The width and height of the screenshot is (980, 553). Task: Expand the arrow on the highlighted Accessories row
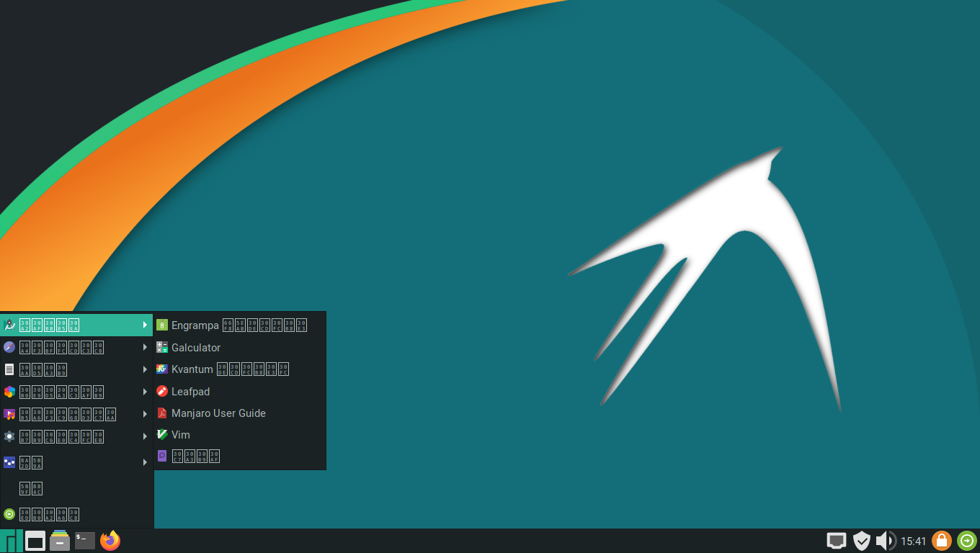[x=145, y=325]
